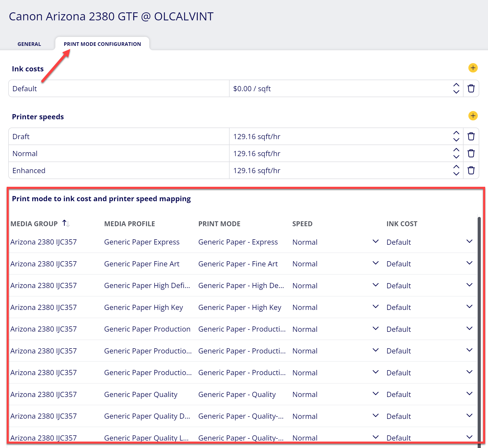The image size is (488, 448).
Task: Open Ink Cost dropdown for Generic Paper High Key
Action: [469, 307]
